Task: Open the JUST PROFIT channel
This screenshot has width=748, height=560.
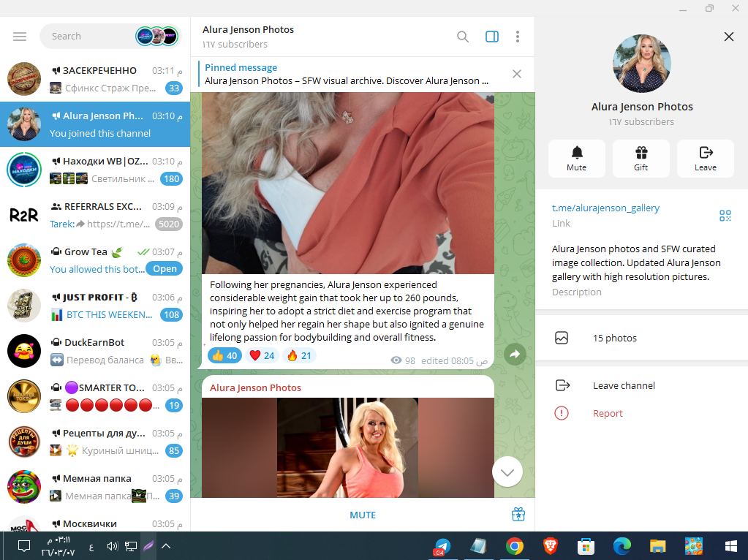Action: click(x=95, y=306)
